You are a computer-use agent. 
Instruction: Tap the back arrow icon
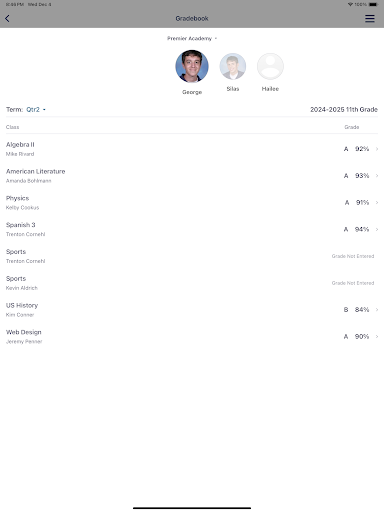[x=7, y=18]
